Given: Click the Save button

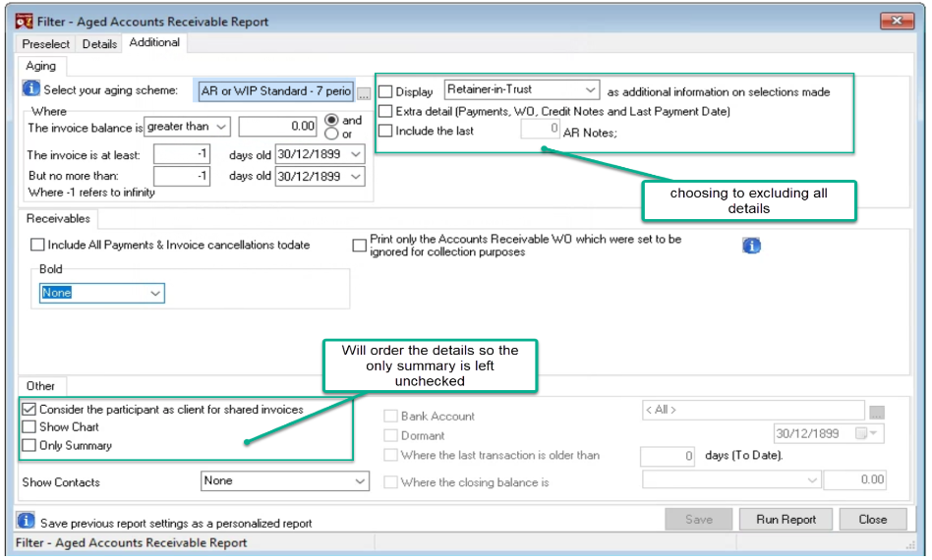Looking at the screenshot, I should 698,520.
